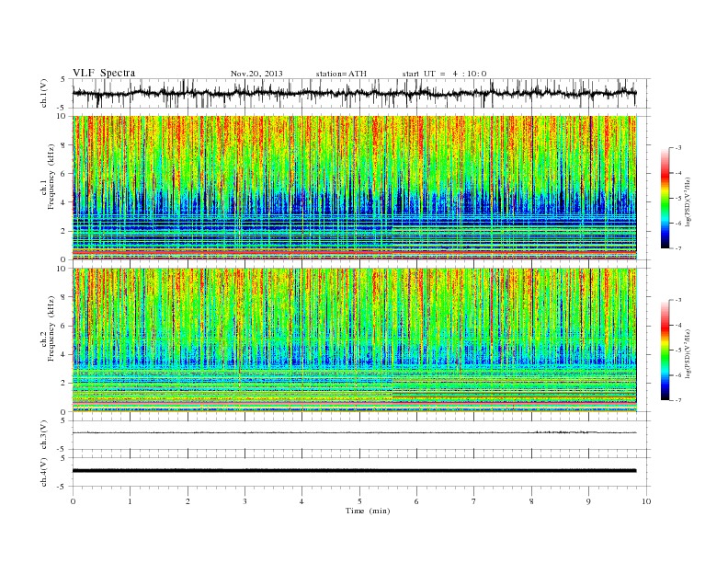Image resolution: width=728 pixels, height=563 pixels.
Task: Click the "station=ATH" header label
Action: (341, 74)
